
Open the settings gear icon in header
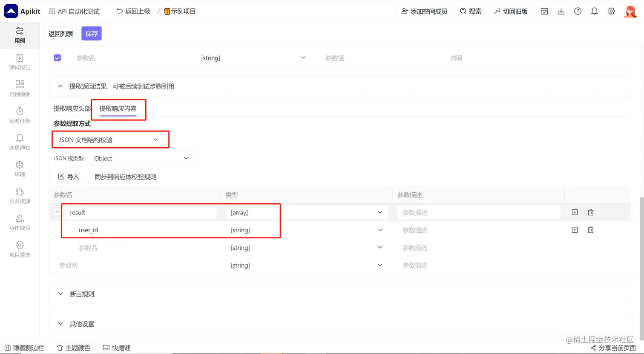[x=611, y=11]
